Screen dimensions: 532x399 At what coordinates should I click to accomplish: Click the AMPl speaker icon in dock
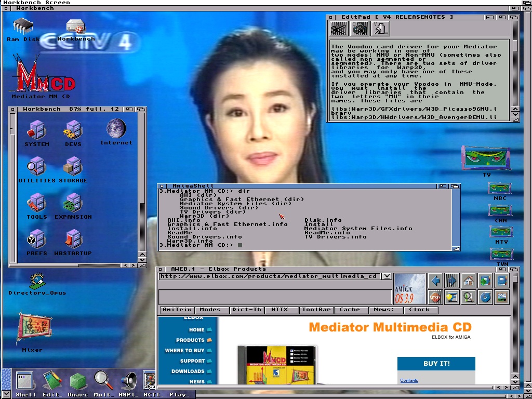point(128,381)
